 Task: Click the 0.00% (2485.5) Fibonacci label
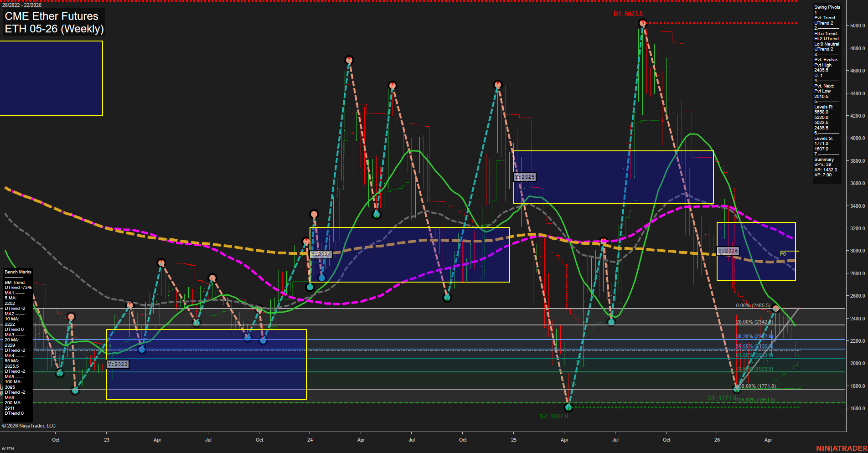point(753,305)
